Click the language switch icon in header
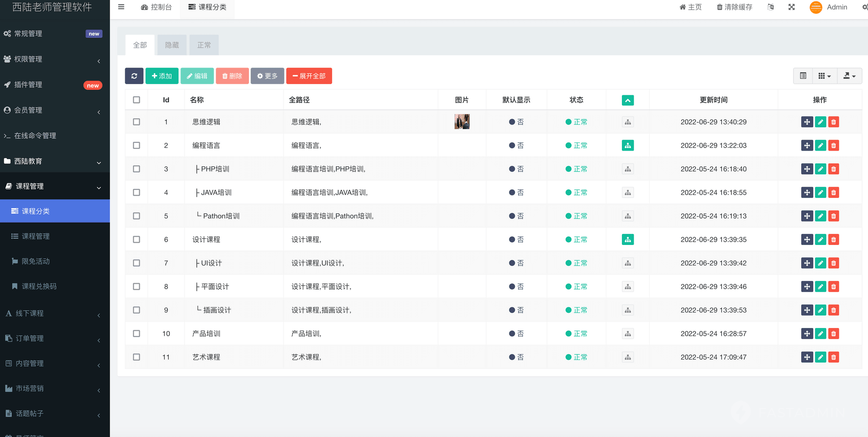868x437 pixels. click(771, 7)
